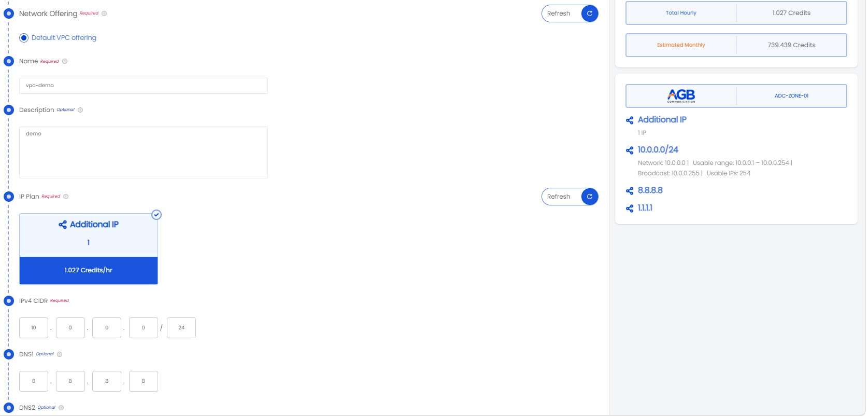Click the fourth IPv4 CIDR octet field

coord(144,328)
